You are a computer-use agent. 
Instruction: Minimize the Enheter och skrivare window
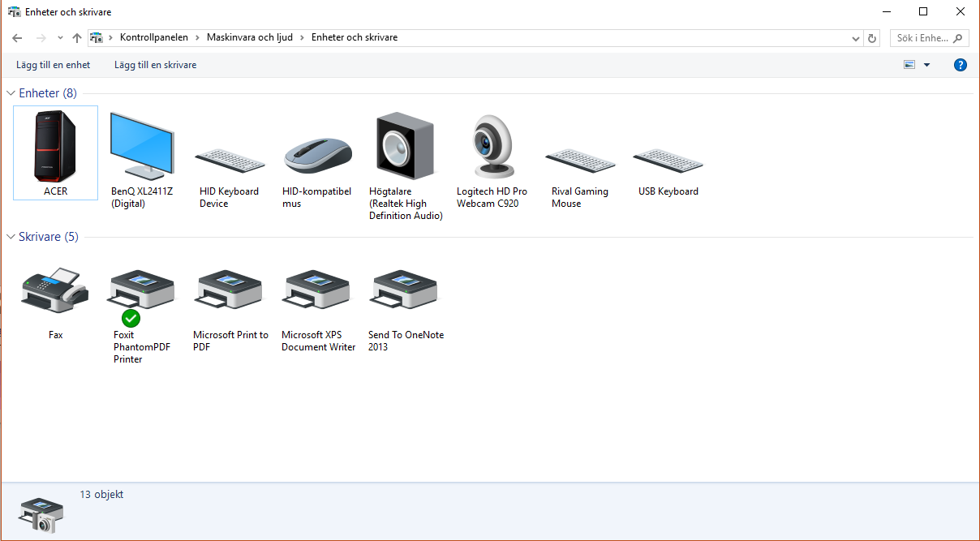tap(886, 11)
